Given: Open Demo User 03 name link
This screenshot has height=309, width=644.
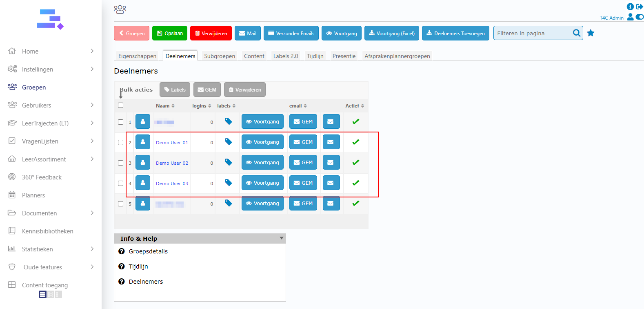Looking at the screenshot, I should pyautogui.click(x=172, y=184).
